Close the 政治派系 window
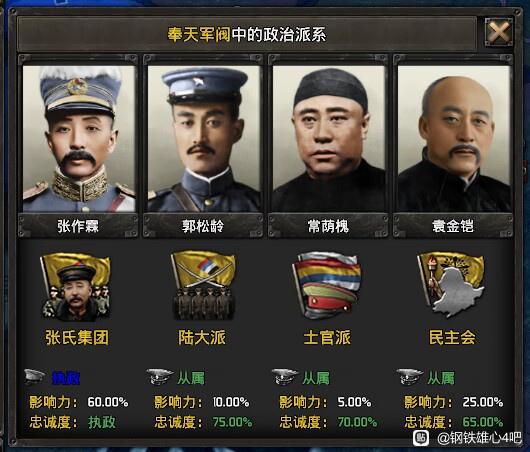Image resolution: width=530 pixels, height=452 pixels. coord(499,33)
